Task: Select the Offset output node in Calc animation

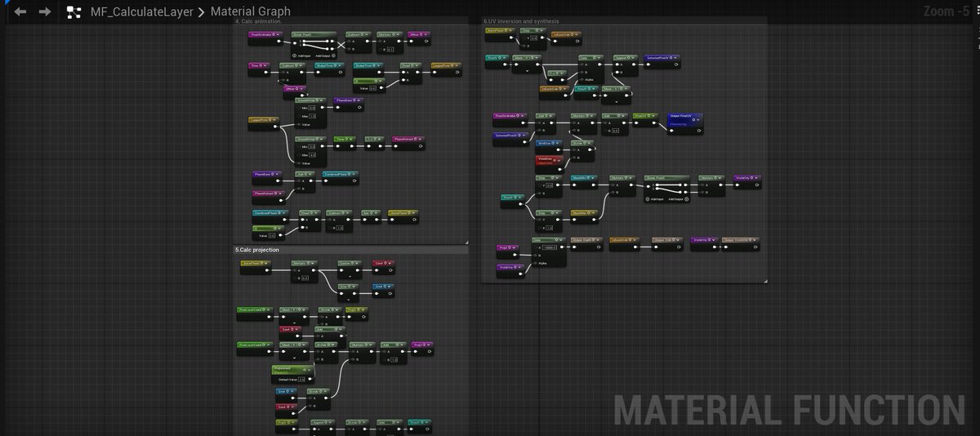Action: coord(418,38)
